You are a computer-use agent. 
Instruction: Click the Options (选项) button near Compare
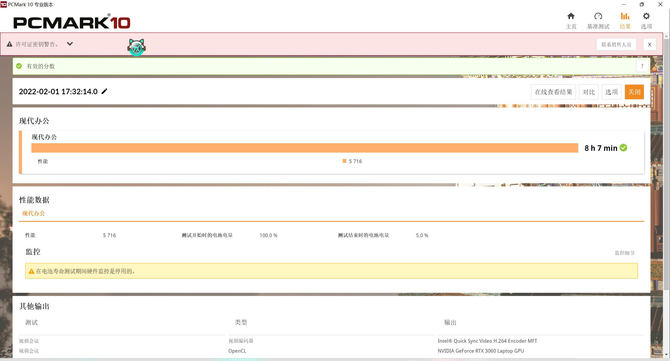[611, 92]
